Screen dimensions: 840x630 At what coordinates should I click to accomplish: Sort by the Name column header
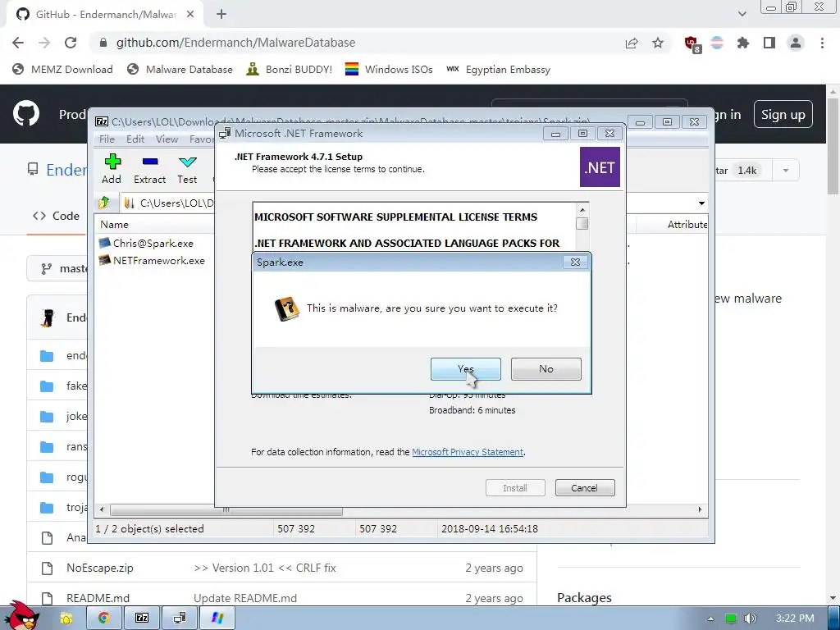[114, 225]
